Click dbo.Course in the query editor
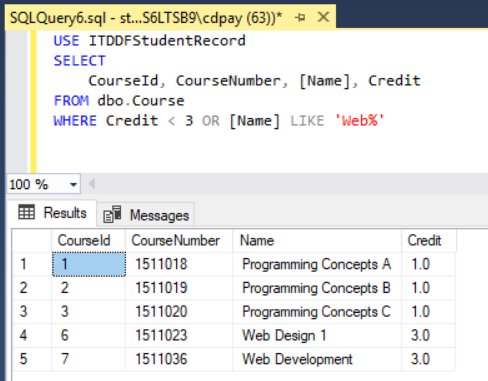This screenshot has width=488, height=381. click(141, 101)
